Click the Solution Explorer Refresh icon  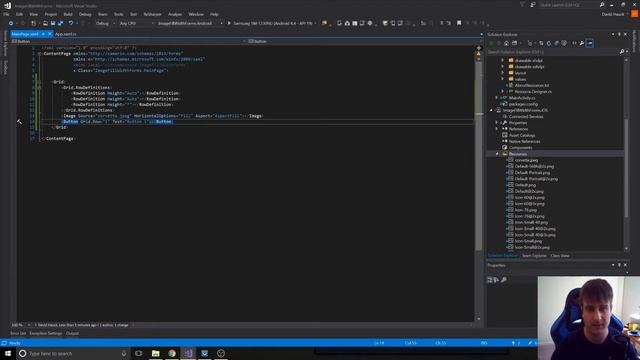549,43
